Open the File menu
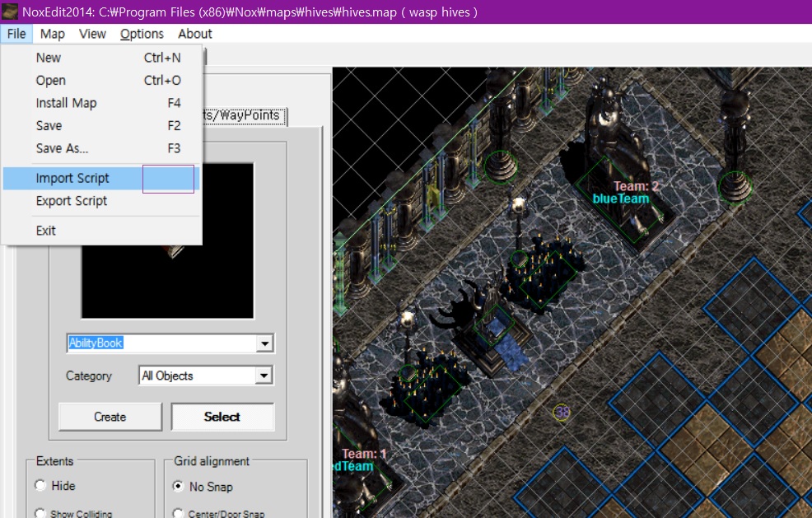812x518 pixels. (16, 34)
